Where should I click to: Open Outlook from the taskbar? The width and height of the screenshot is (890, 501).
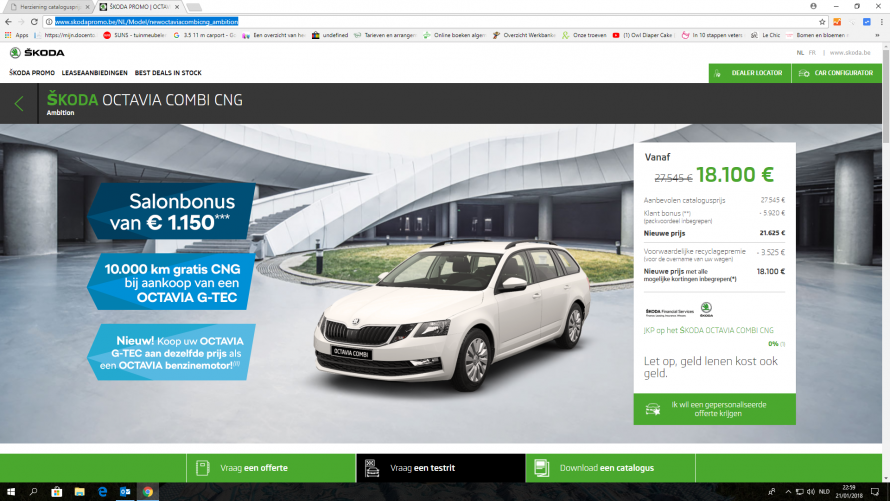(x=125, y=492)
